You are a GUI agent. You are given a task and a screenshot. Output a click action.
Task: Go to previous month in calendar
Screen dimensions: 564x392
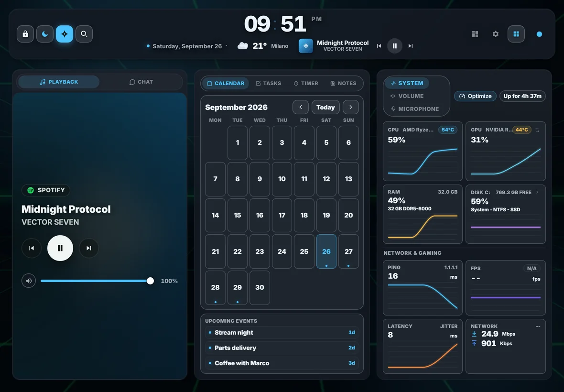(301, 107)
